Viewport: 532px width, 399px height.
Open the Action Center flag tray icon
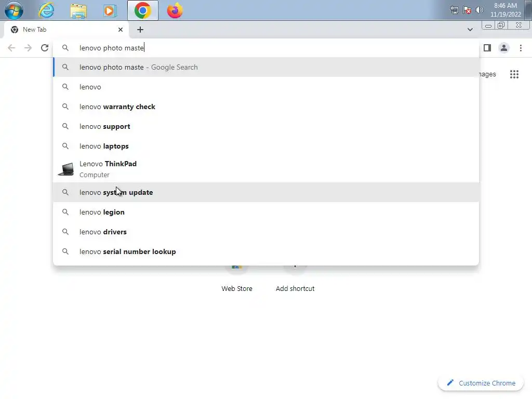click(467, 10)
